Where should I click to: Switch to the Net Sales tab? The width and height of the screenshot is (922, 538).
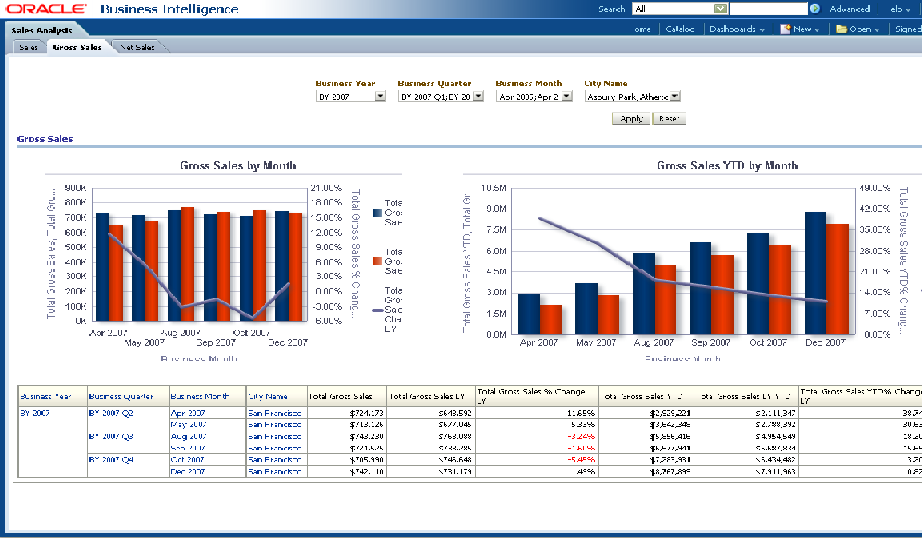[137, 47]
